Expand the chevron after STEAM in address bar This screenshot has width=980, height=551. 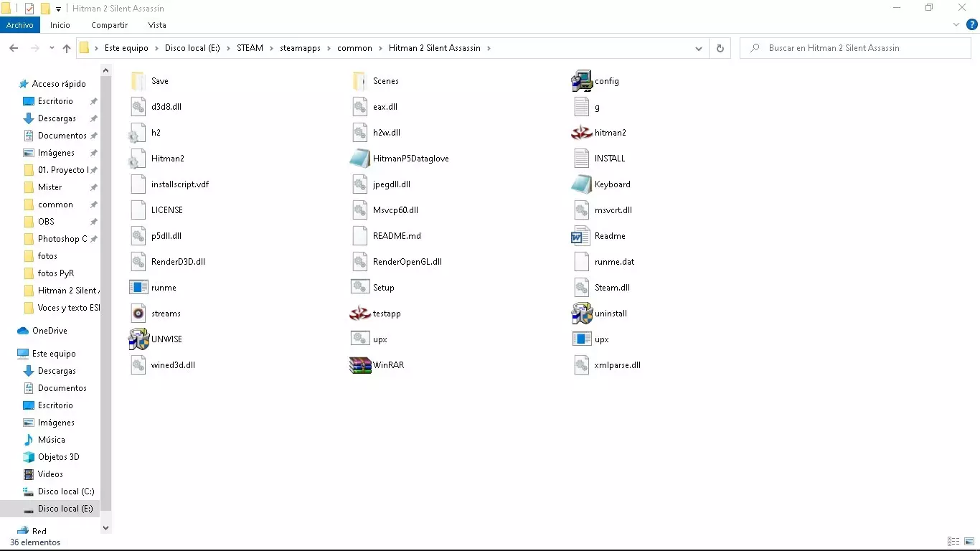pyautogui.click(x=271, y=48)
